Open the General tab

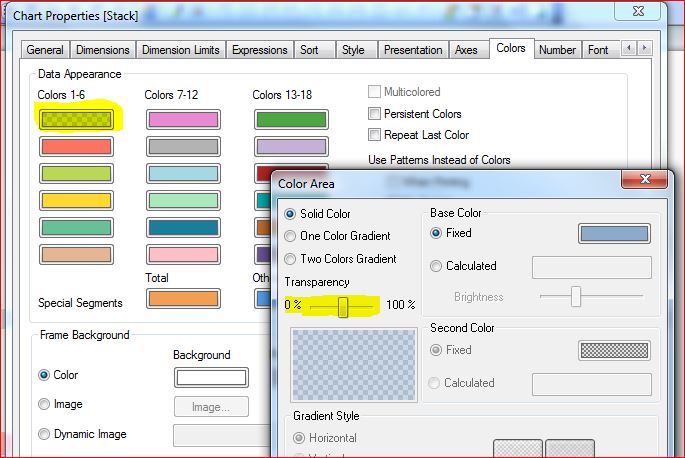click(45, 50)
